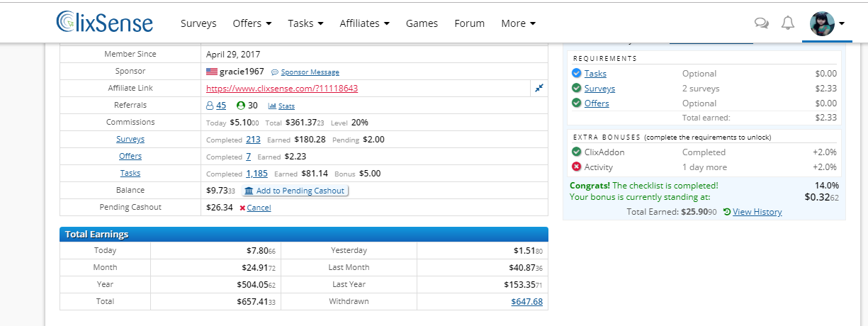Click the Sponsor Message link
868x326 pixels.
(x=310, y=72)
